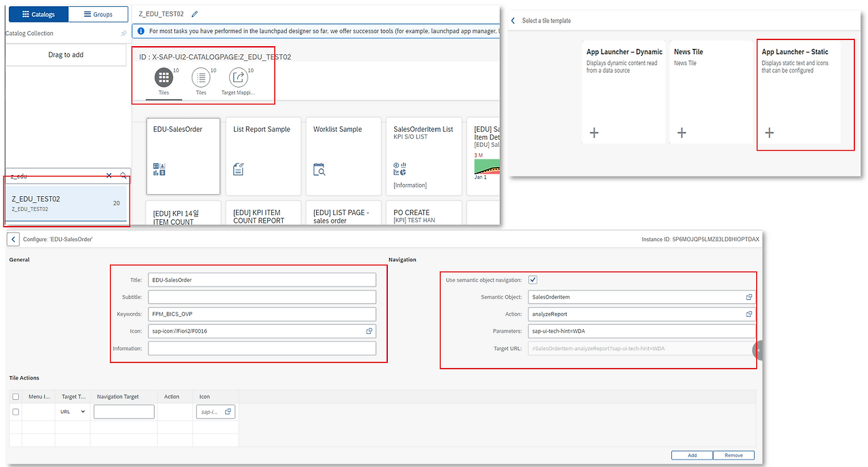Click the catalog ID X-SAP-UI2-CATALOGPAGE text

click(215, 57)
